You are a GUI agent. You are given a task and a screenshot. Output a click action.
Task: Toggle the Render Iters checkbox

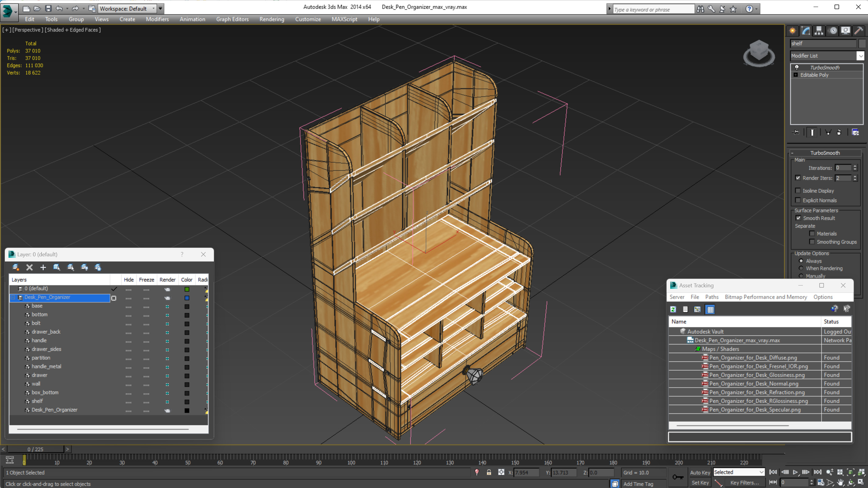pos(798,178)
